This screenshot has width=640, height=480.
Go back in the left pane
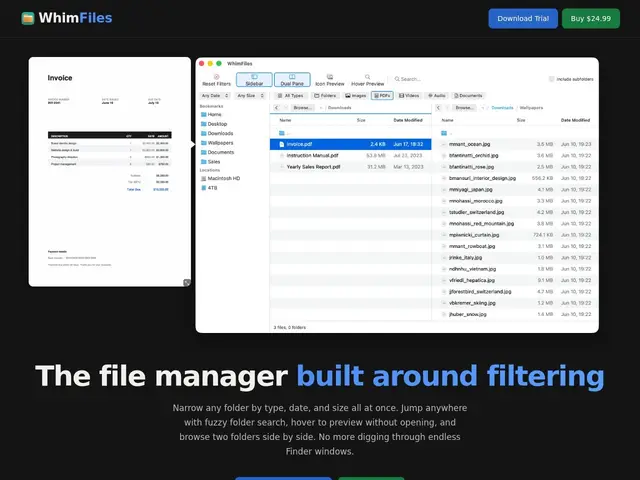click(x=276, y=108)
